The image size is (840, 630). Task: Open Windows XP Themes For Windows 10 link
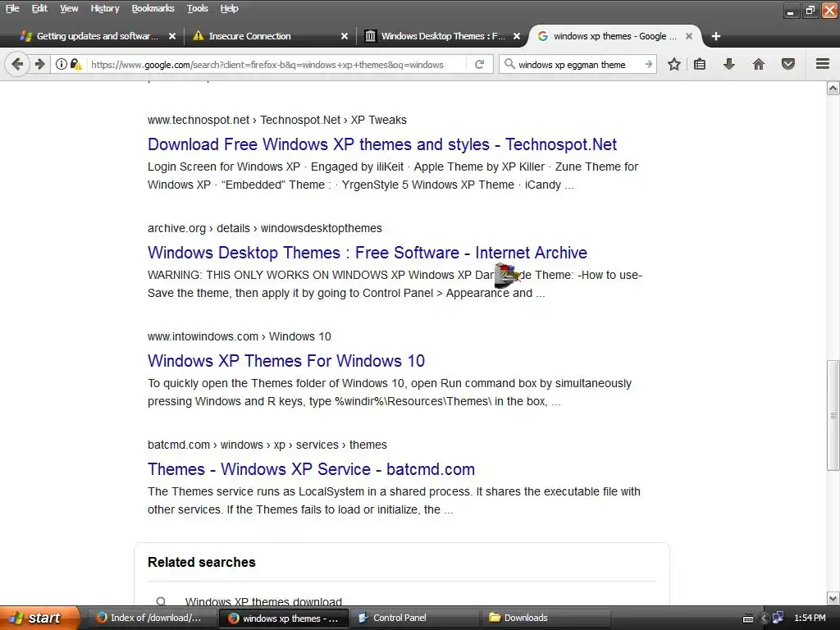(x=286, y=361)
